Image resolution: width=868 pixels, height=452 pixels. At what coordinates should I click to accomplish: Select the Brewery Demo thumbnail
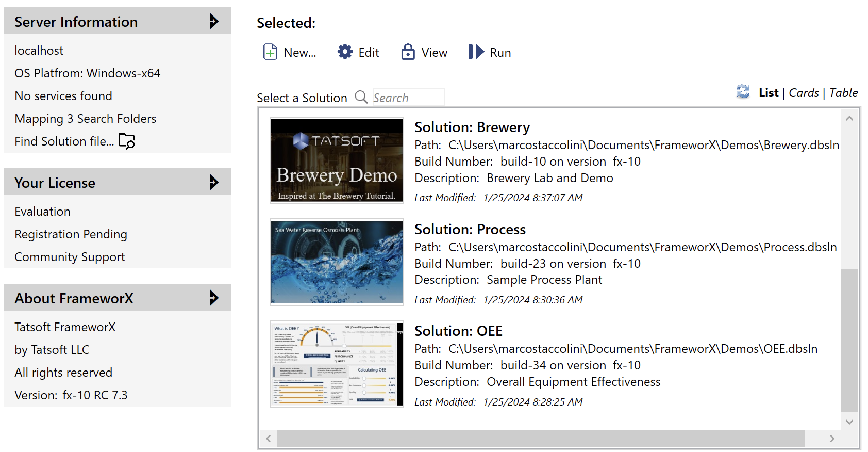tap(337, 160)
